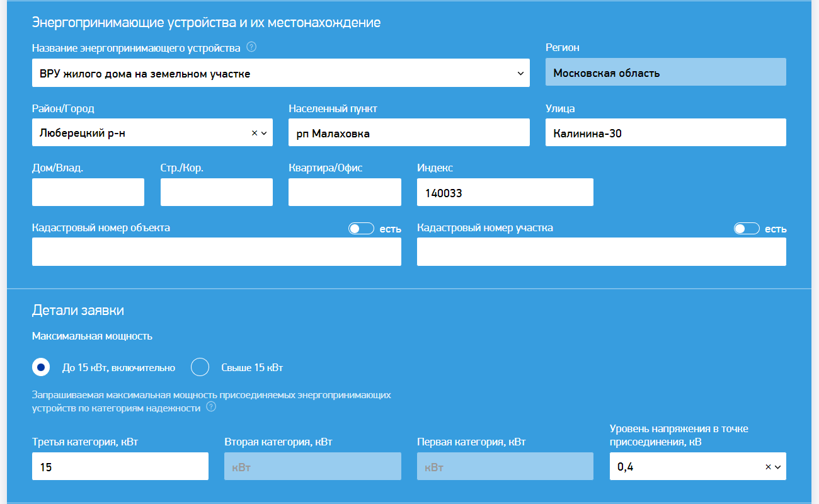This screenshot has height=504, width=819.
Task: Clear the 0,4 voltage level value
Action: (768, 467)
